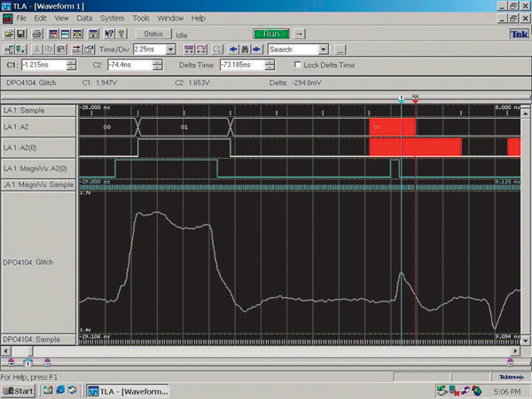Open the Help menu
532x399 pixels.
click(x=199, y=19)
